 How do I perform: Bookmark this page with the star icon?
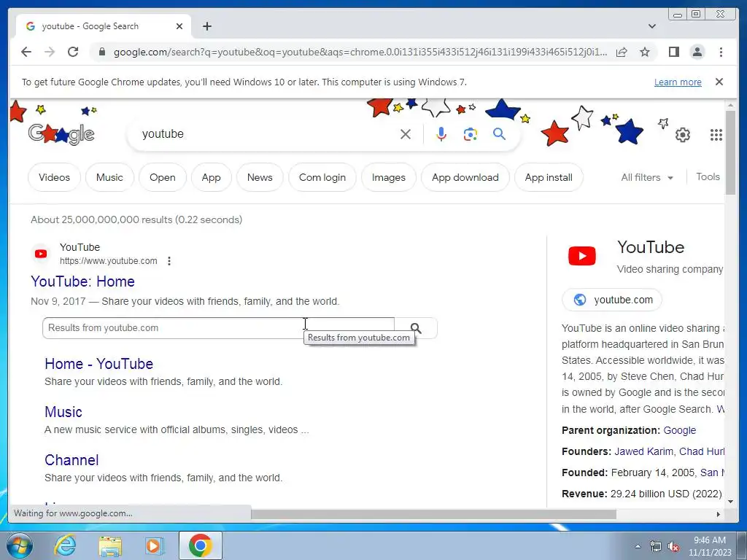(645, 52)
